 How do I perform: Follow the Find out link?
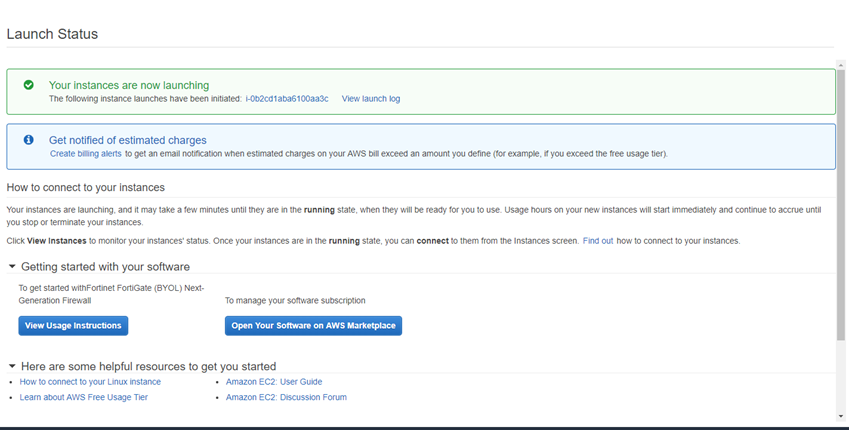coord(598,241)
